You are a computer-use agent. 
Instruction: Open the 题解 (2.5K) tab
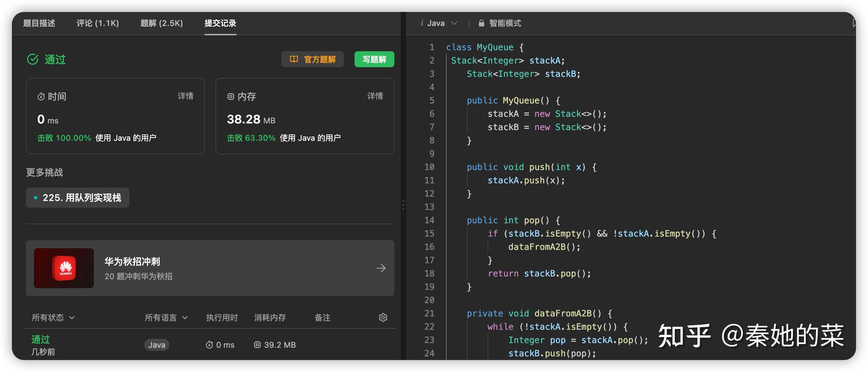pyautogui.click(x=161, y=23)
